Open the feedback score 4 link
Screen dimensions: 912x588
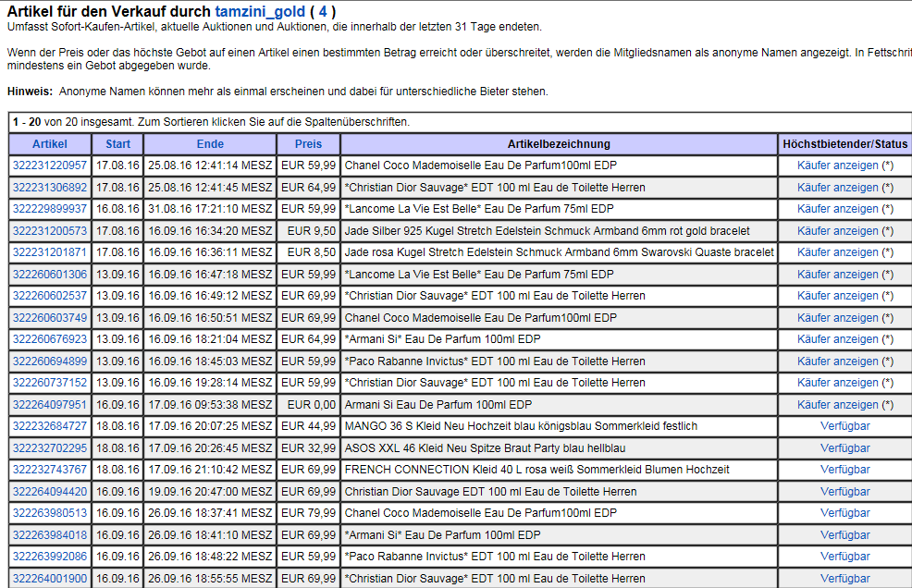tap(323, 12)
